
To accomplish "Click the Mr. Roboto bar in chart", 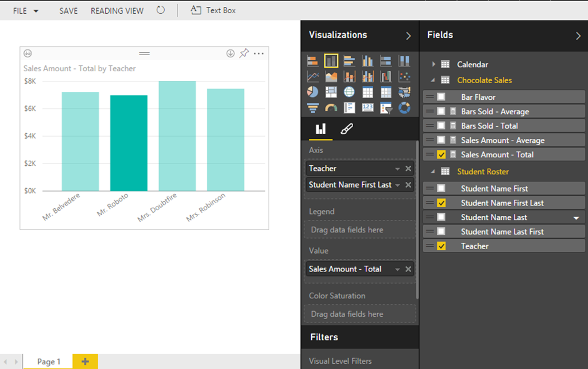I will click(x=129, y=143).
